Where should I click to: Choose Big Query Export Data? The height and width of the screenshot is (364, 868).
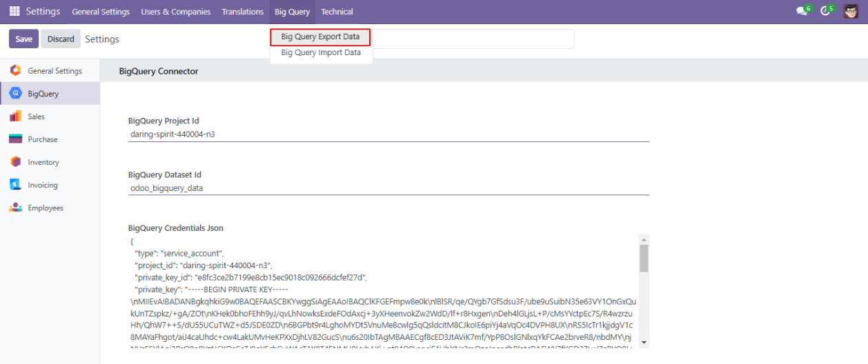click(320, 37)
